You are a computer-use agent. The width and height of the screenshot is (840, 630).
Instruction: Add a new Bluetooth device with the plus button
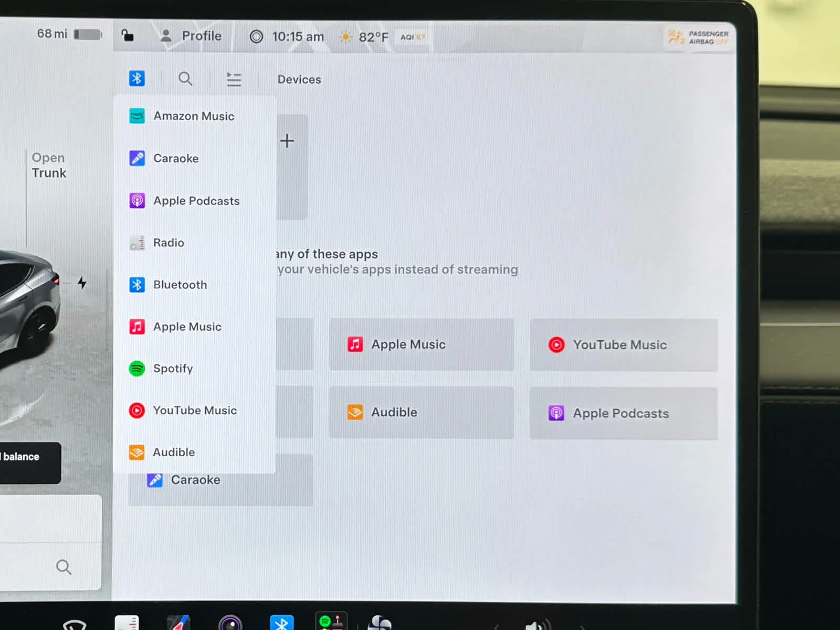pos(287,141)
